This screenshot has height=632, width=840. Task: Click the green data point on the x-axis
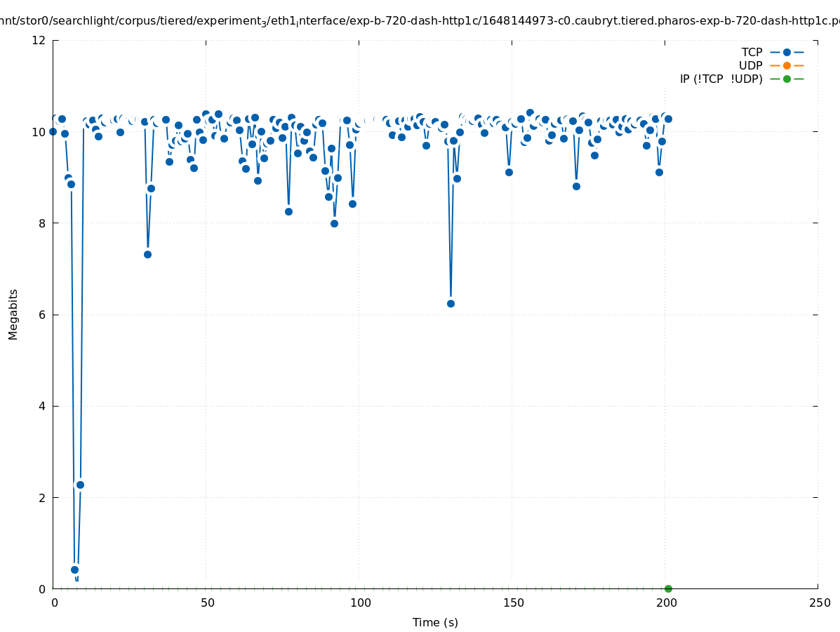tap(668, 588)
